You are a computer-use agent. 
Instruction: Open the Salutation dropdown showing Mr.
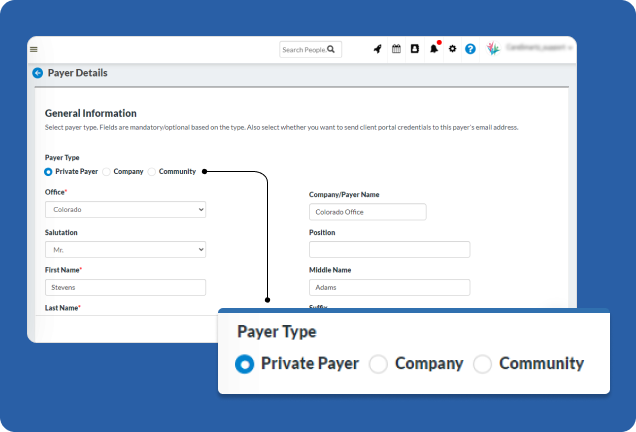(x=125, y=249)
